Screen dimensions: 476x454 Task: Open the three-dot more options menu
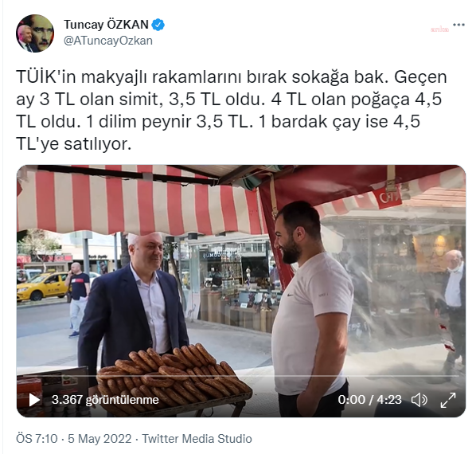pyautogui.click(x=458, y=25)
